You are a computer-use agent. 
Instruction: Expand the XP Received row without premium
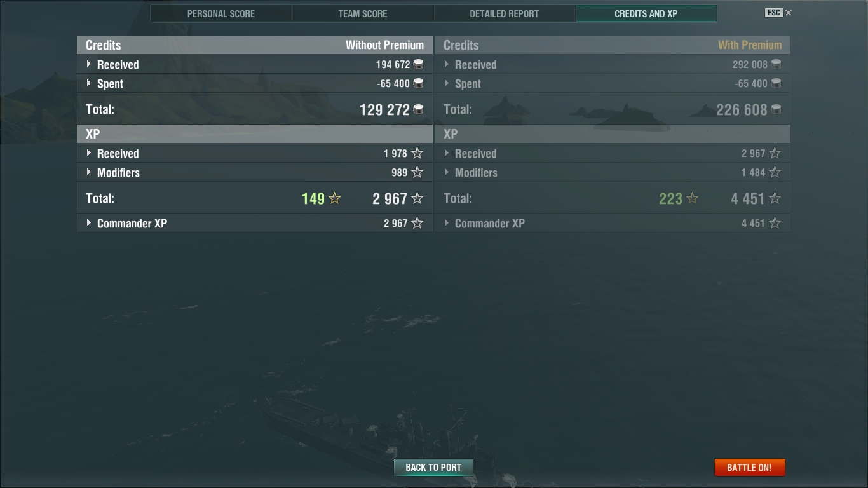255,153
